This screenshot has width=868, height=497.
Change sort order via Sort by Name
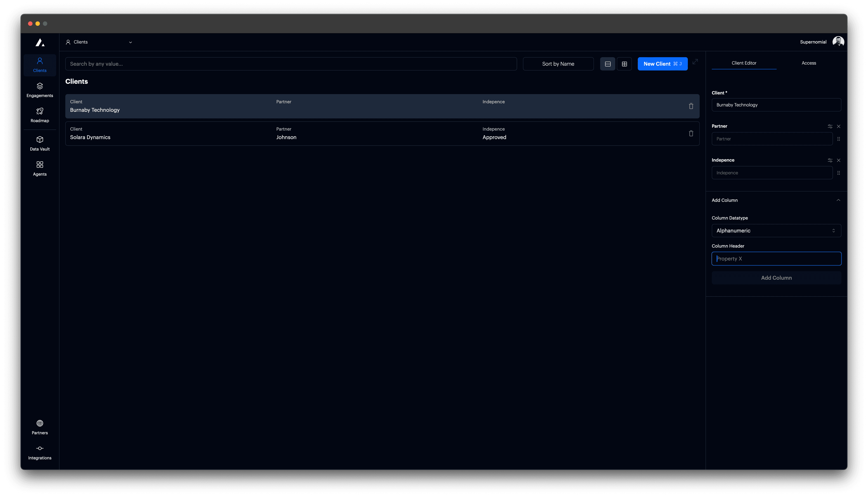pyautogui.click(x=558, y=63)
